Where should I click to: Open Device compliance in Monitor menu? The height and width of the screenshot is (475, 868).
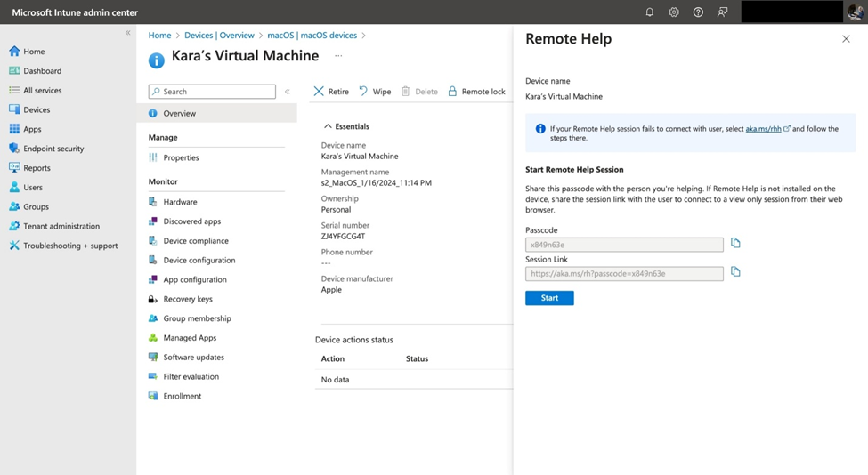click(x=196, y=241)
